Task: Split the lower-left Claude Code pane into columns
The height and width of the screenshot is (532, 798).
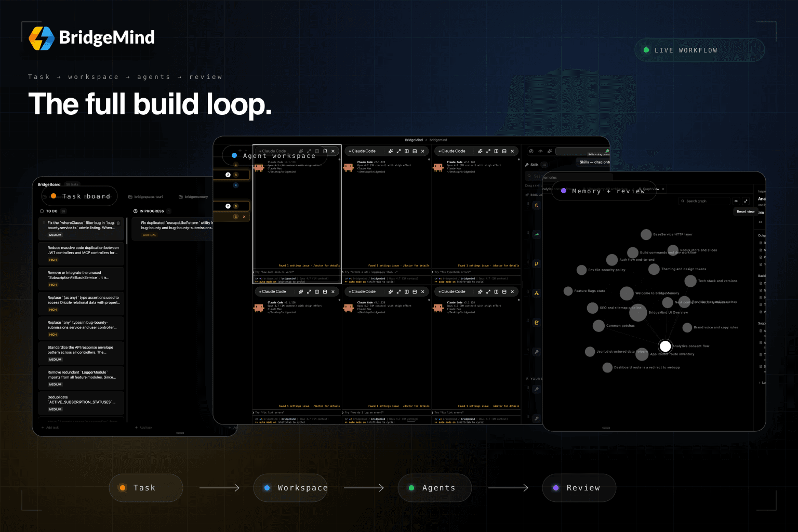Action: pyautogui.click(x=317, y=291)
